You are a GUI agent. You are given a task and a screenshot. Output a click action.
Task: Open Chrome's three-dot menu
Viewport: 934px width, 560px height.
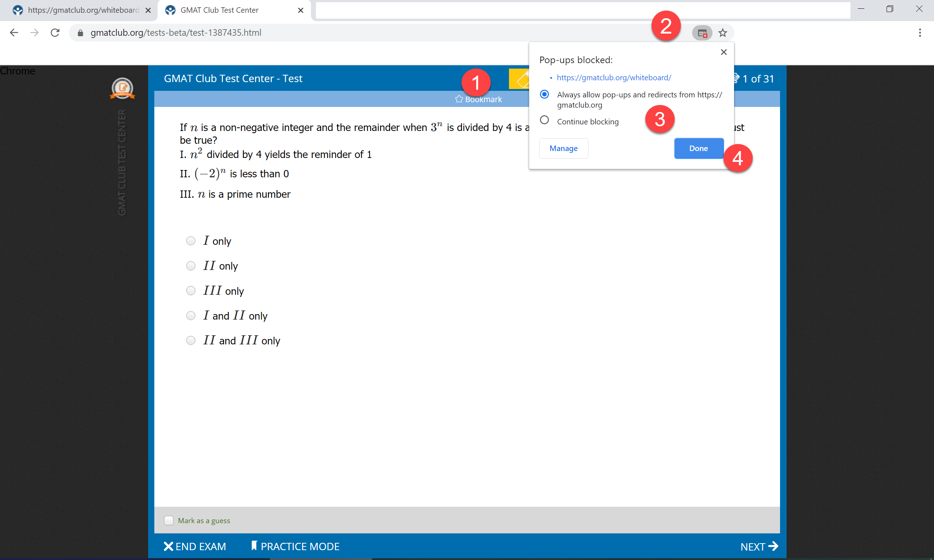(920, 33)
